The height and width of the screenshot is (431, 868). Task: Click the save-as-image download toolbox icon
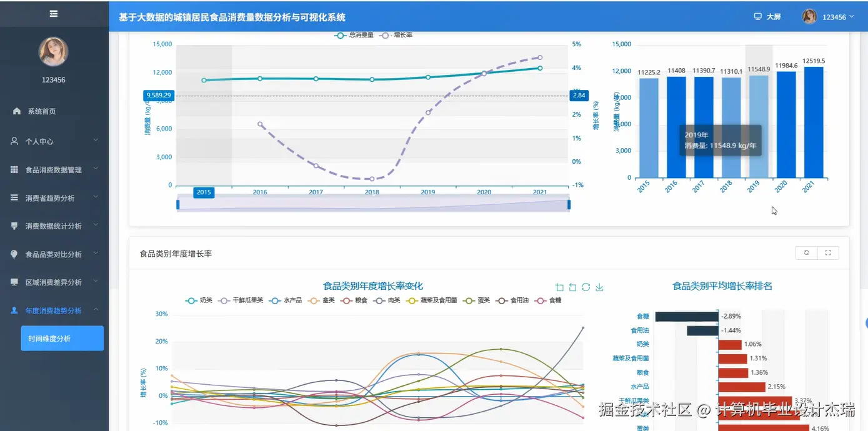[x=599, y=287]
